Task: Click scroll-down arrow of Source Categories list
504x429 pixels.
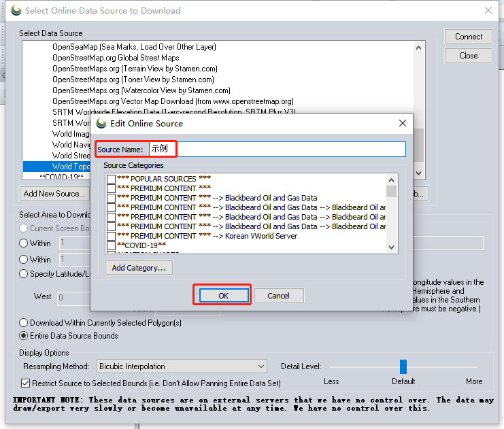Action: [x=391, y=247]
